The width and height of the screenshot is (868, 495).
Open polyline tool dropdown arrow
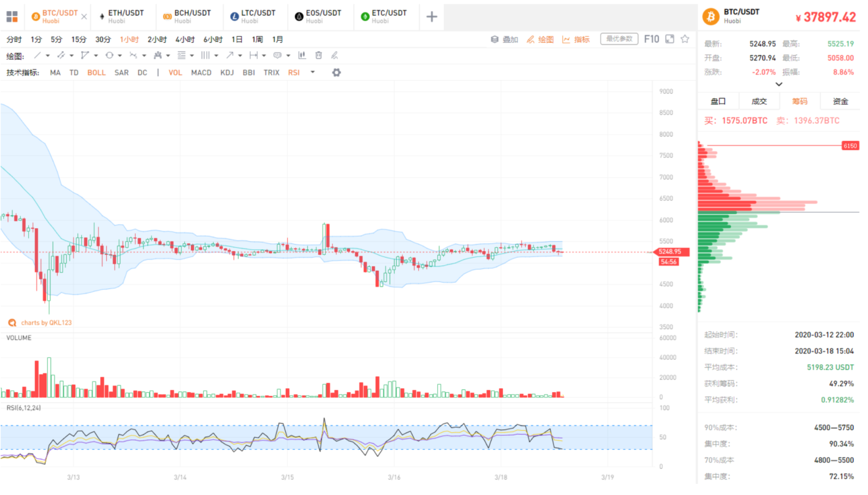96,56
